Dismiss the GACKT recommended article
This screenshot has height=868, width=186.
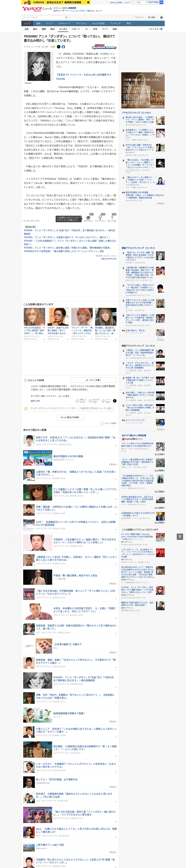click(68, 339)
